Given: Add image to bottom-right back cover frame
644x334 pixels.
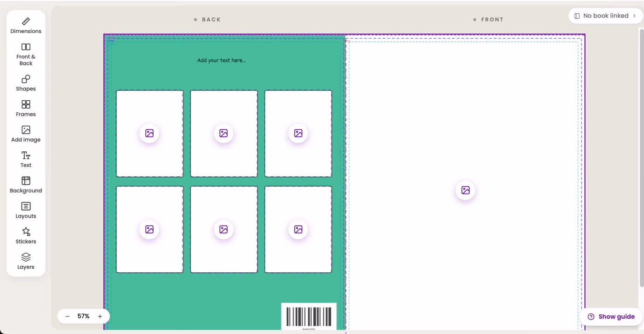Looking at the screenshot, I should click(x=298, y=229).
